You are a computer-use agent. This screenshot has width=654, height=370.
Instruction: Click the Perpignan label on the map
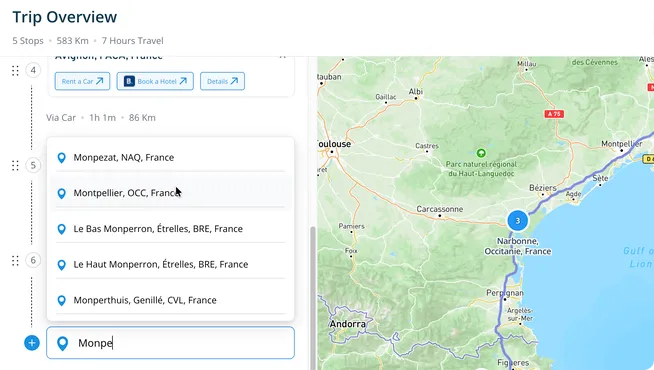[505, 293]
